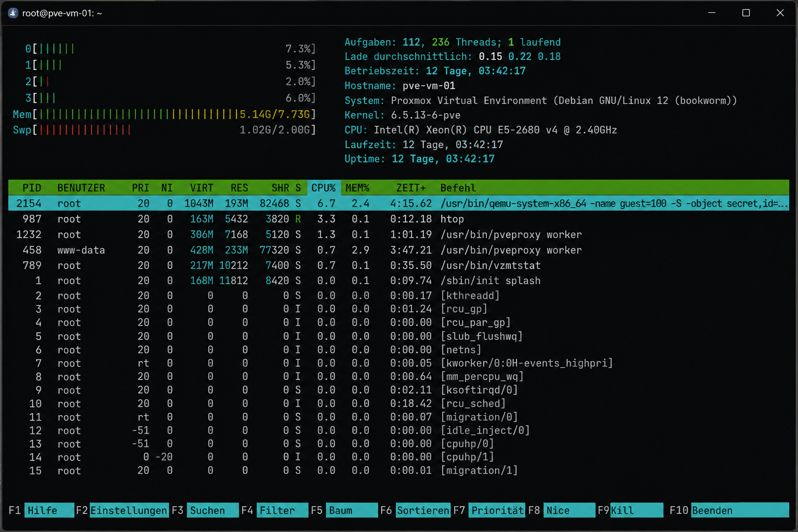Click the CPU 1 usage meter
The height and width of the screenshot is (532, 798).
170,65
